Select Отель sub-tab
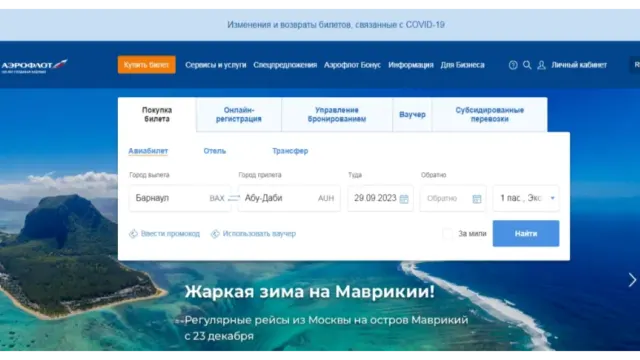Viewport: 640px width, 360px height. 215,151
